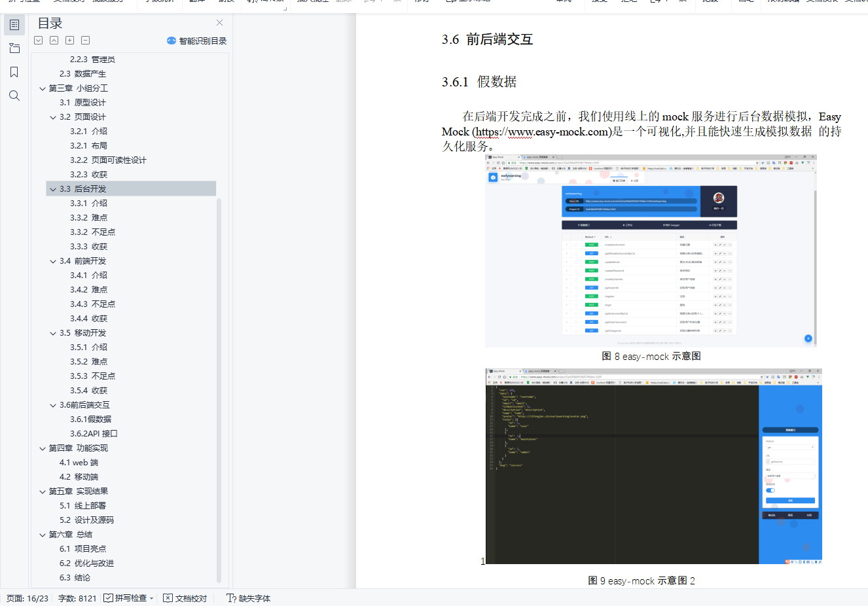Click the 3.6.1 假数据 document heading
The height and width of the screenshot is (606, 868).
tap(479, 82)
